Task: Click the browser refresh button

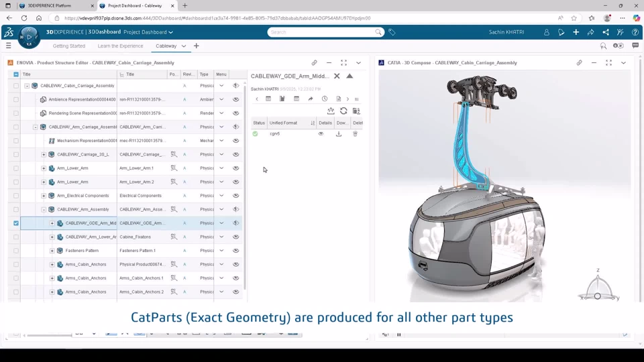Action: (24, 18)
